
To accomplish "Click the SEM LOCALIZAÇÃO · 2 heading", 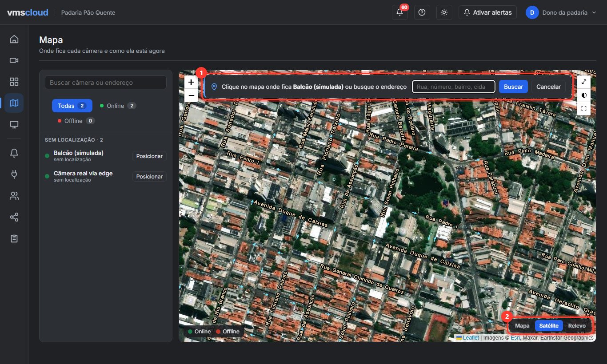I will point(74,140).
